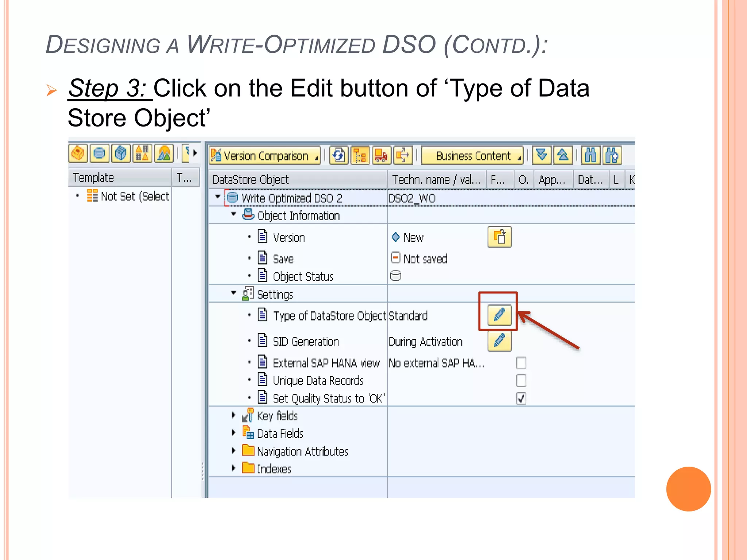The image size is (747, 560).
Task: Click the Techn. name / val... column header
Action: point(437,179)
